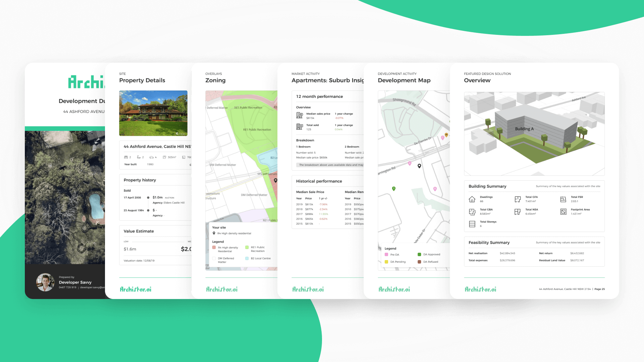
Task: Click the DM Deferred Matter legend swatch
Action: (214, 258)
